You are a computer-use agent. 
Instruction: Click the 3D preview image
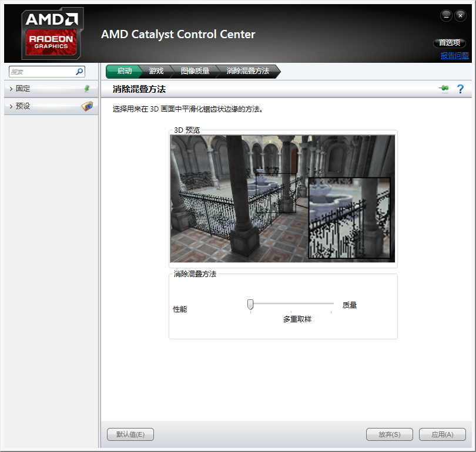pyautogui.click(x=282, y=198)
